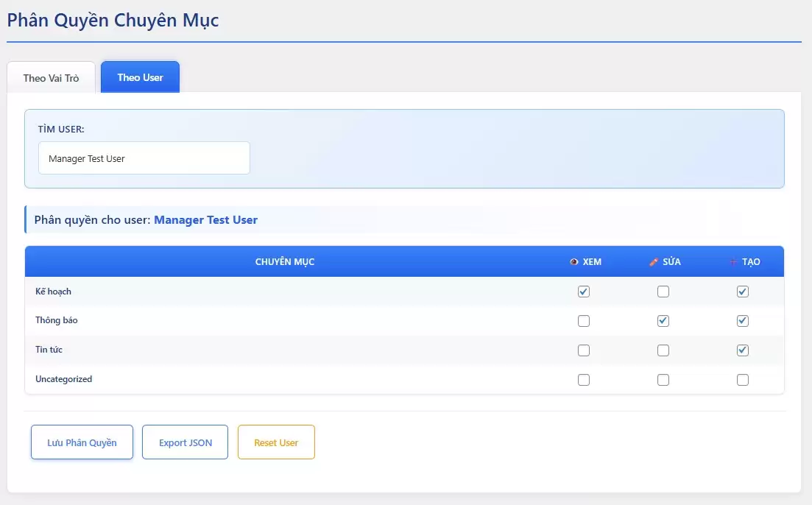Focus the Tìm User search field
Viewport: 812px width, 505px height.
point(144,158)
